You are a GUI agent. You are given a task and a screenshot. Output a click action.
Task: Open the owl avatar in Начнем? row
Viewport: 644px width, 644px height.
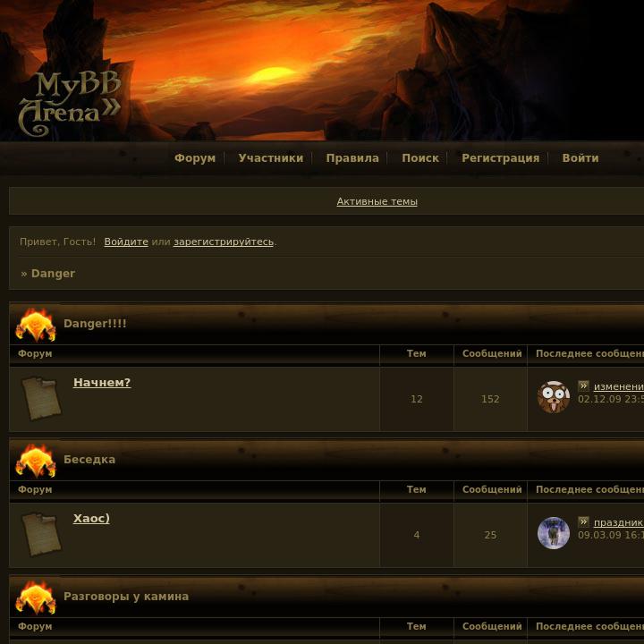pos(554,397)
